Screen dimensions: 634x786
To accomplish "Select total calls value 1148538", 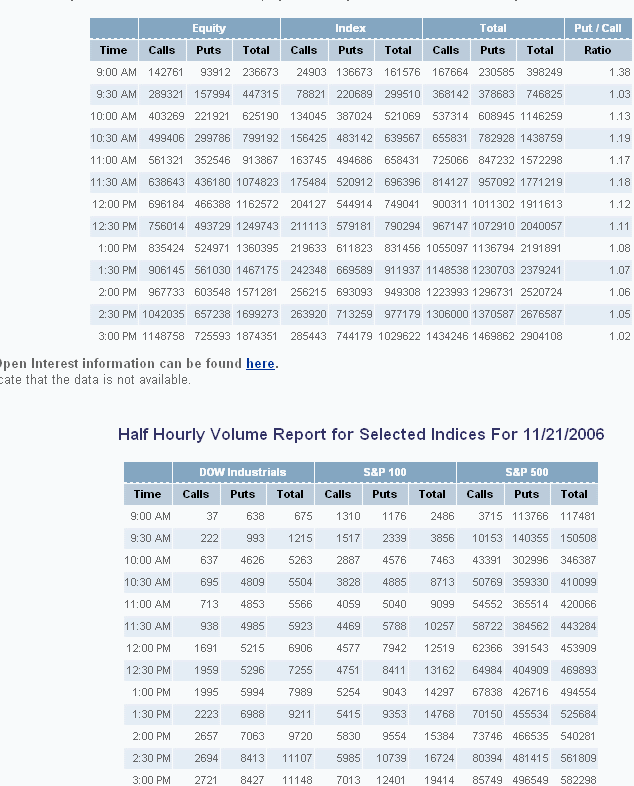I will (447, 270).
